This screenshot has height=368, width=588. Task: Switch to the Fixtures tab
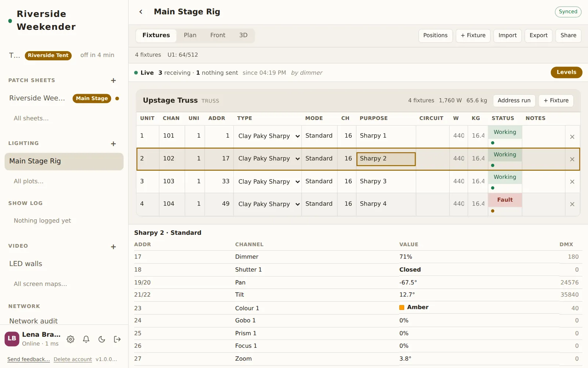click(x=156, y=35)
